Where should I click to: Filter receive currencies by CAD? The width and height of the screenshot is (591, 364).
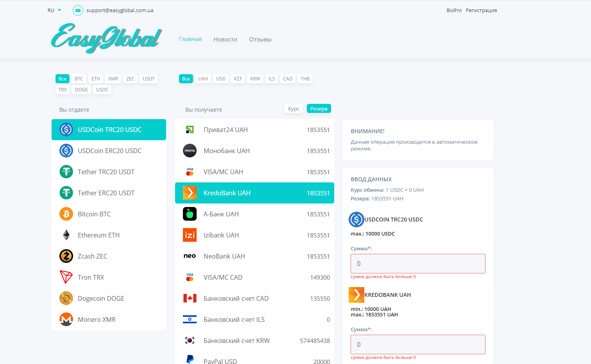(x=288, y=79)
